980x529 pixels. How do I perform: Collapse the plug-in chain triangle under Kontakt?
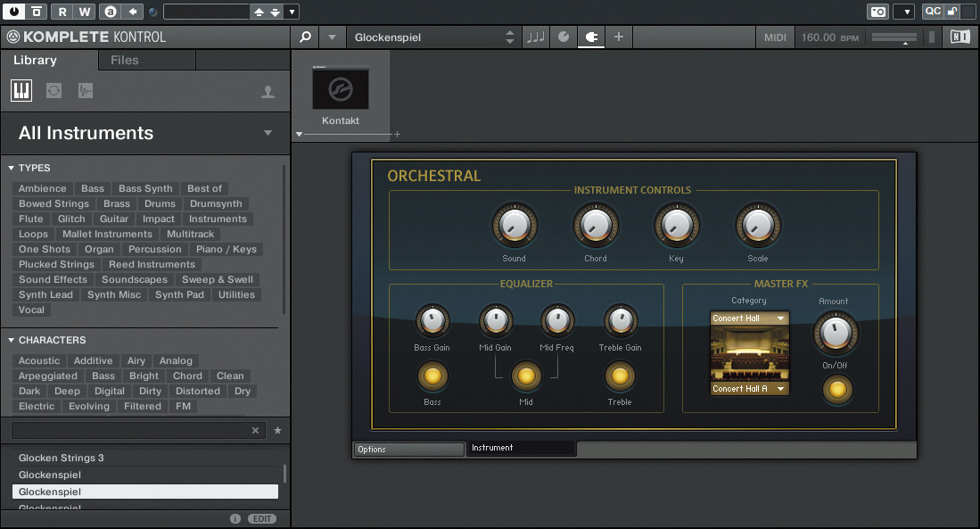tap(300, 134)
